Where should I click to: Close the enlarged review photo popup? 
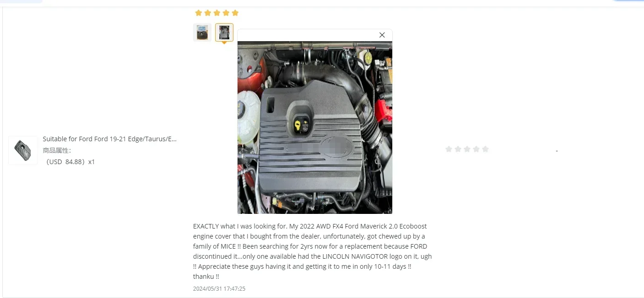[x=382, y=35]
